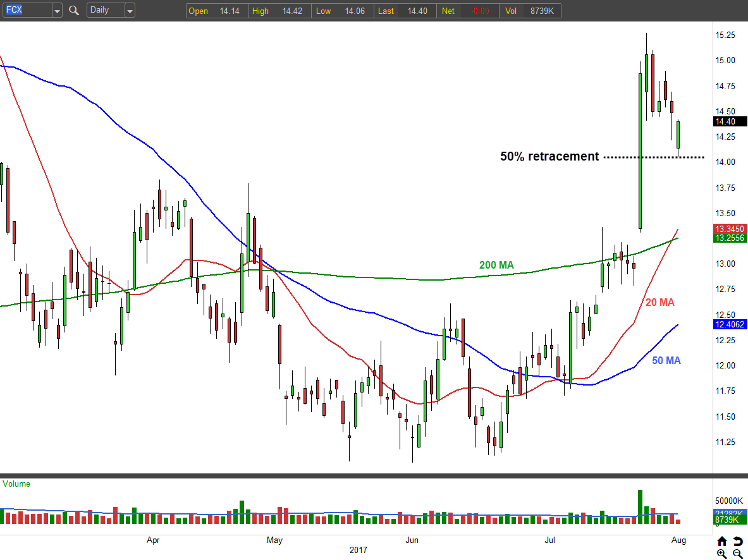Select the Daily timeframe box

click(x=106, y=10)
